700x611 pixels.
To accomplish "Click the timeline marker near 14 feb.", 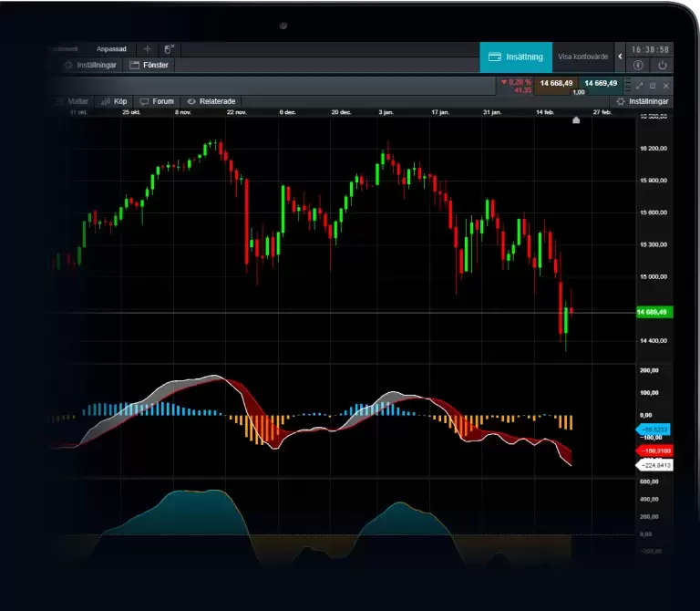I will (x=576, y=119).
